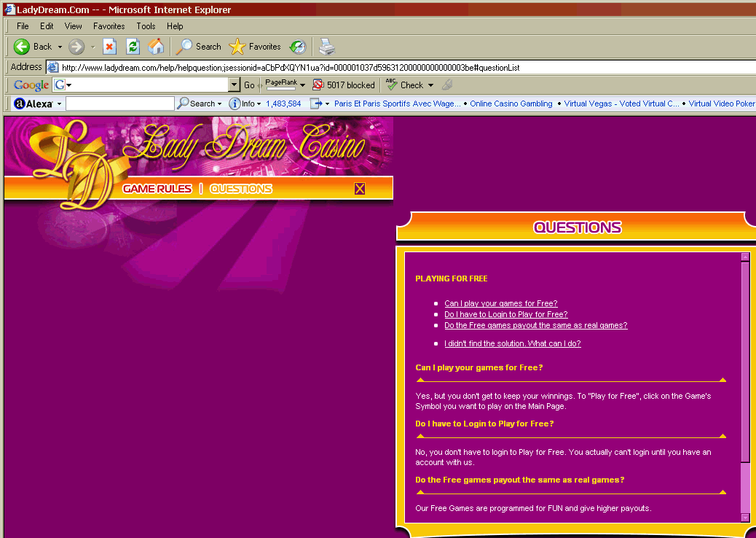Open the Favorites menu

tap(109, 26)
